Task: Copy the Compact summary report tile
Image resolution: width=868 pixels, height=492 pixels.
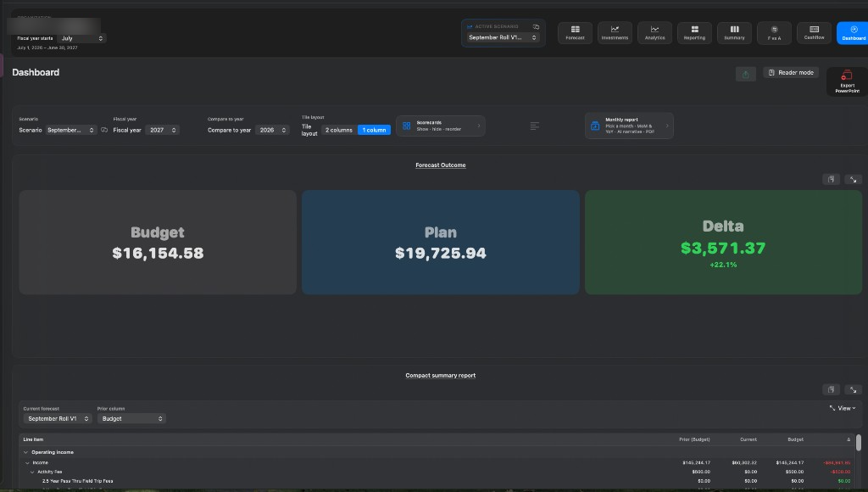Action: [831, 390]
